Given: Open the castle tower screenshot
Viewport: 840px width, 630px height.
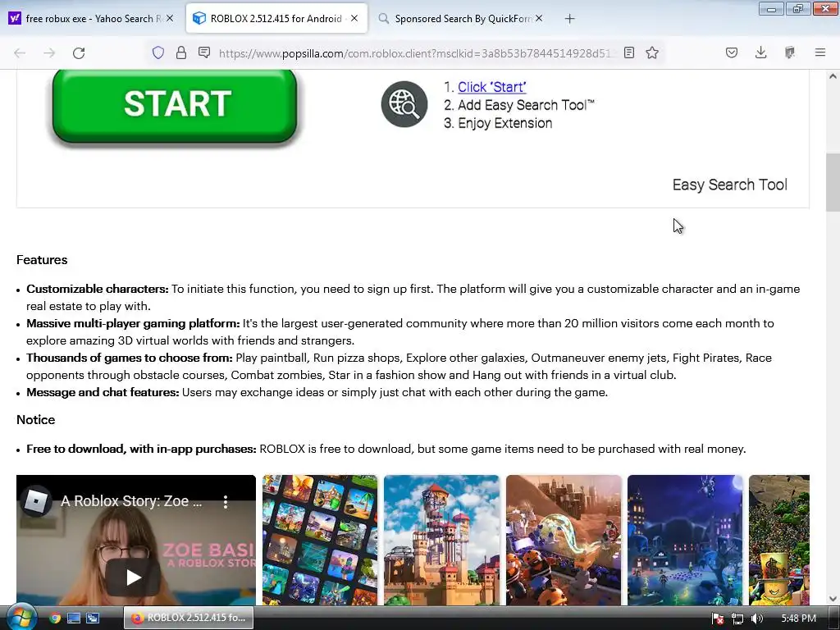Looking at the screenshot, I should point(441,540).
